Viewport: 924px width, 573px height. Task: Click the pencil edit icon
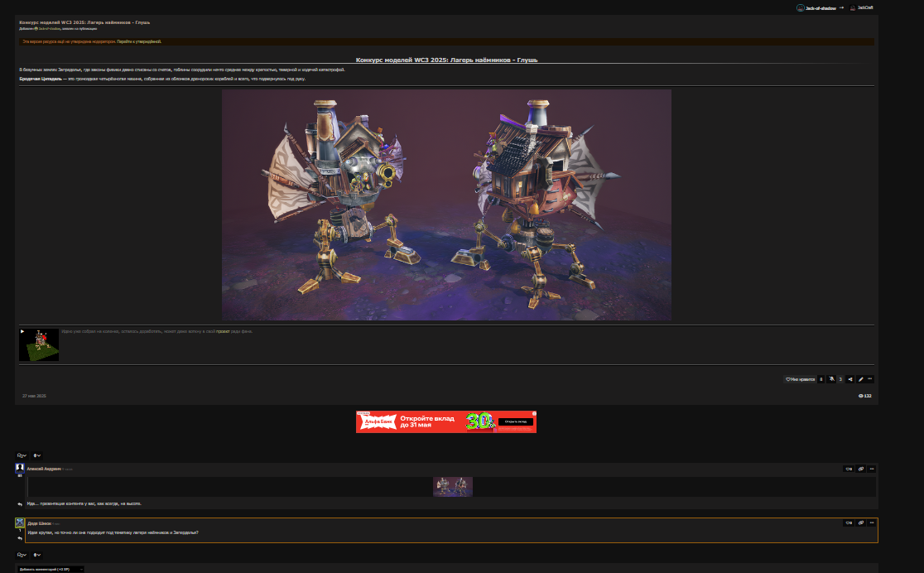pyautogui.click(x=861, y=379)
